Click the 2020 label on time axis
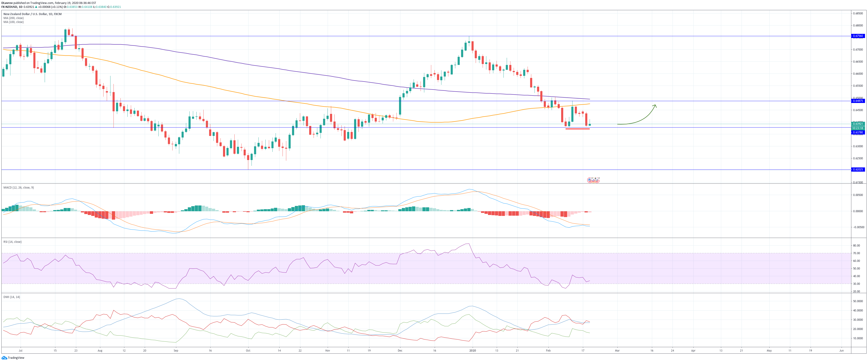The width and height of the screenshot is (868, 362). (x=472, y=351)
